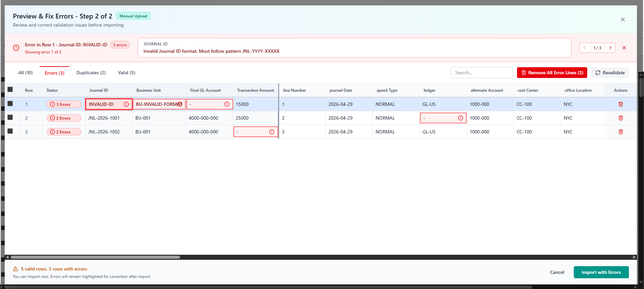Screen dimensions: 644x289
Task: Toggle checkbox for row 1
Action: (x=10, y=104)
